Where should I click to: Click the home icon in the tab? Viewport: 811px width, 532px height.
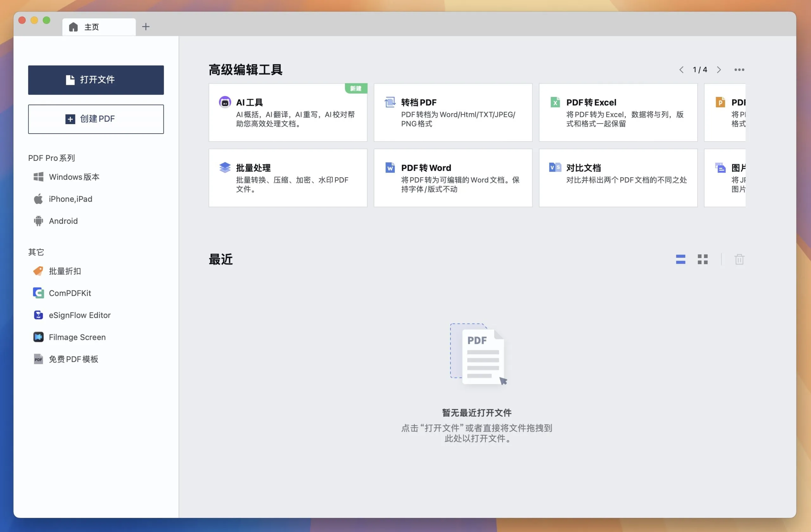(x=73, y=27)
